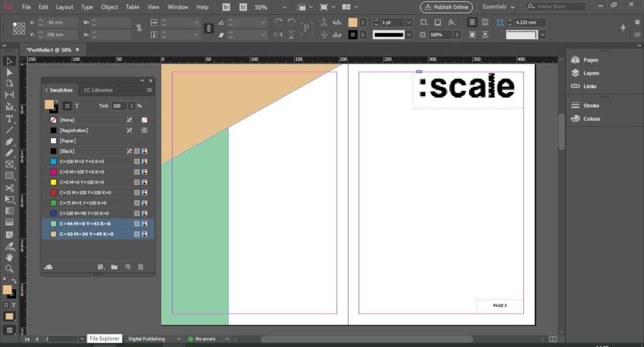Select the [Paper] swatch

pos(97,141)
